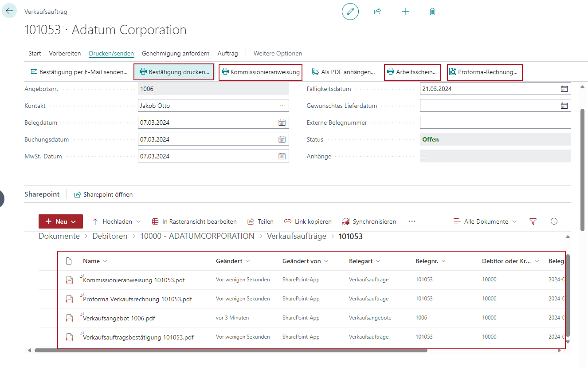This screenshot has height=367, width=588.
Task: Open the SharePoint toolbar overflow ellipsis
Action: pyautogui.click(x=412, y=221)
